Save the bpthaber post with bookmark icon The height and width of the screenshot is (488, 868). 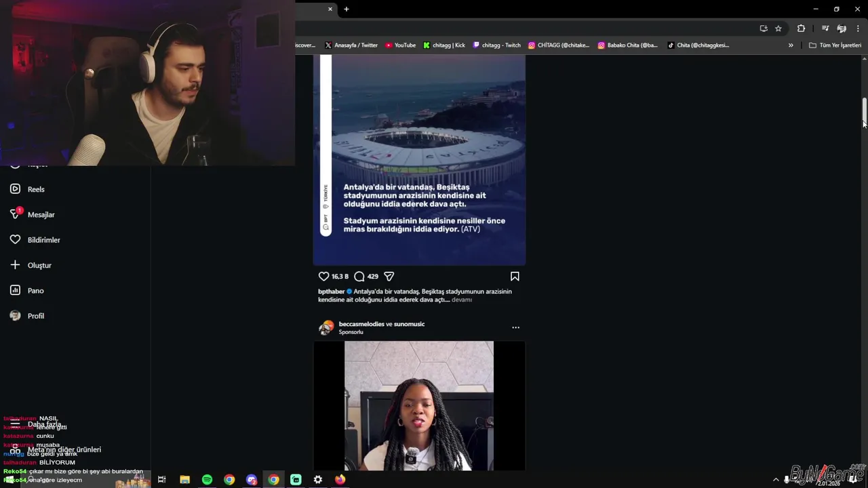click(x=515, y=277)
